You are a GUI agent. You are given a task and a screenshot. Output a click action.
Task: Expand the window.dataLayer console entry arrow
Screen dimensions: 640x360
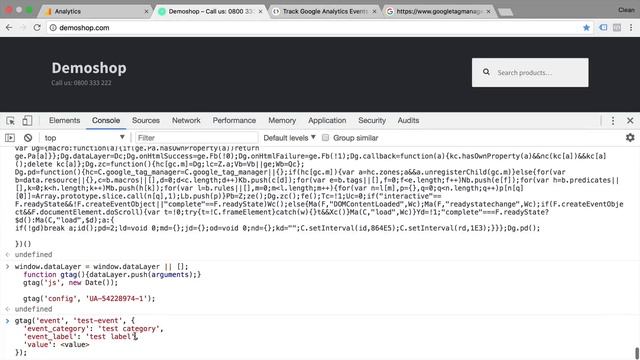coord(7,267)
